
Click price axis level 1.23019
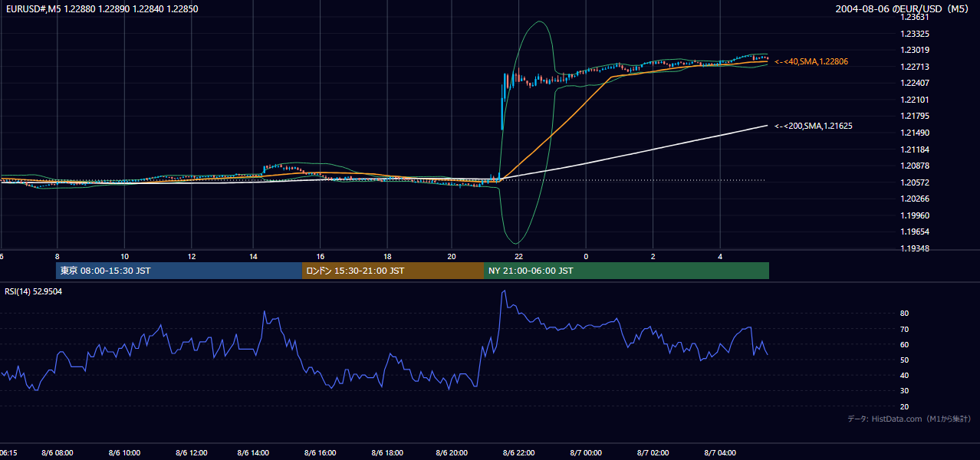[x=914, y=51]
